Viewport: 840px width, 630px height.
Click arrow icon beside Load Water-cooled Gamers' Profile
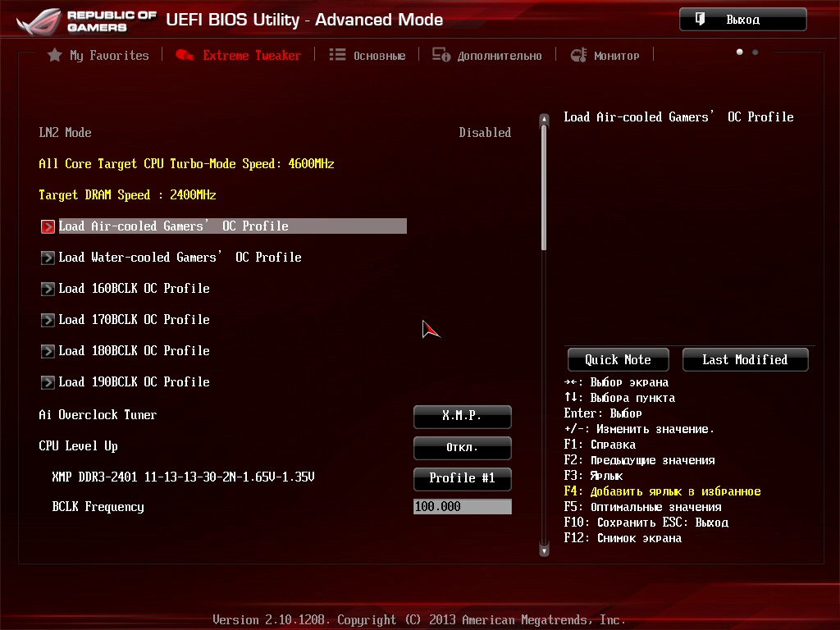[48, 258]
